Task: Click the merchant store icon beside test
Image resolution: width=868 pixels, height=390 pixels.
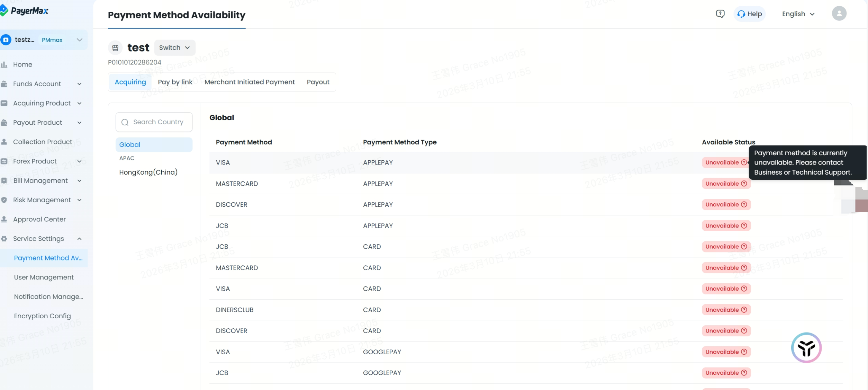Action: [x=115, y=48]
